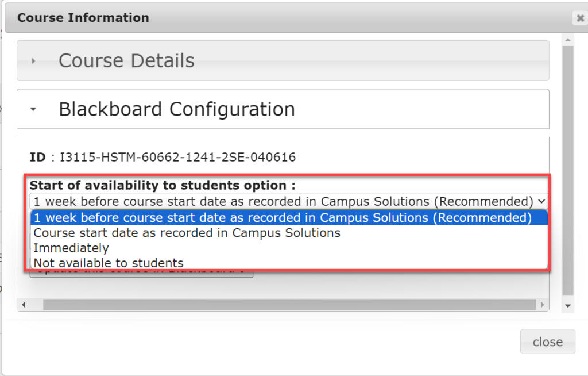Screen dimensions: 588x376
Task: Click the scroll down arrow icon
Action: [568, 306]
